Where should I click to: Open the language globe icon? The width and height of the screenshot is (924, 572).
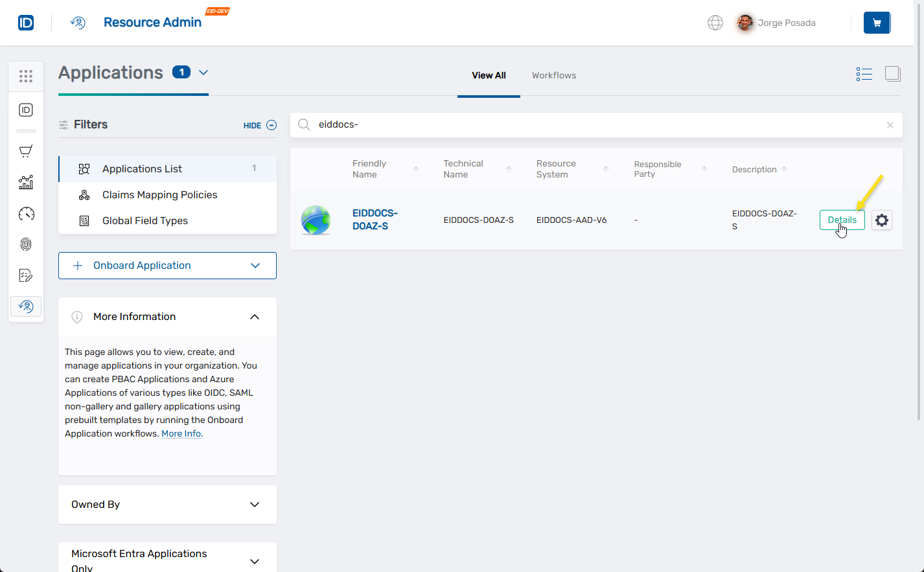(715, 23)
